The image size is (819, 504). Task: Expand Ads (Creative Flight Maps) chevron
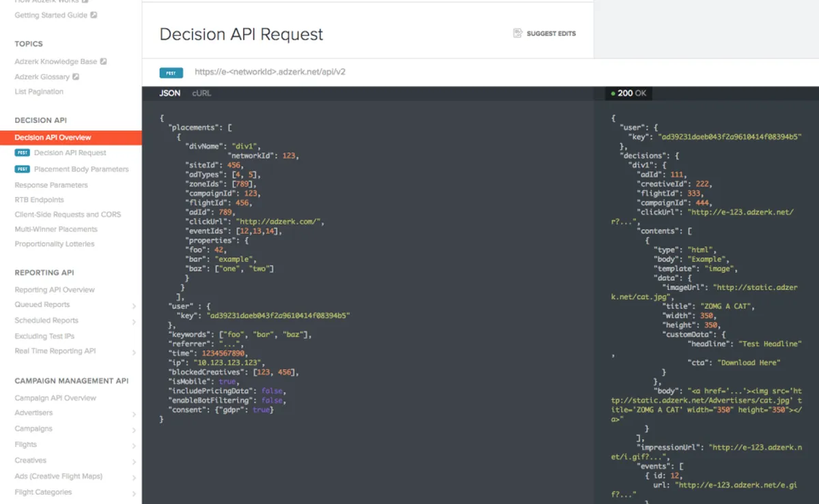tap(134, 478)
